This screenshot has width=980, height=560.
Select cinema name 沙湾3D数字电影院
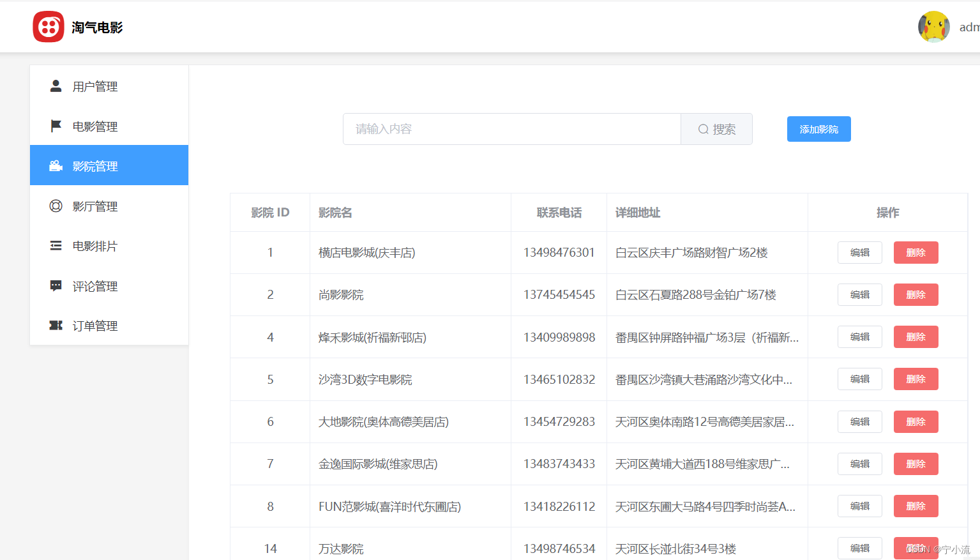click(365, 379)
